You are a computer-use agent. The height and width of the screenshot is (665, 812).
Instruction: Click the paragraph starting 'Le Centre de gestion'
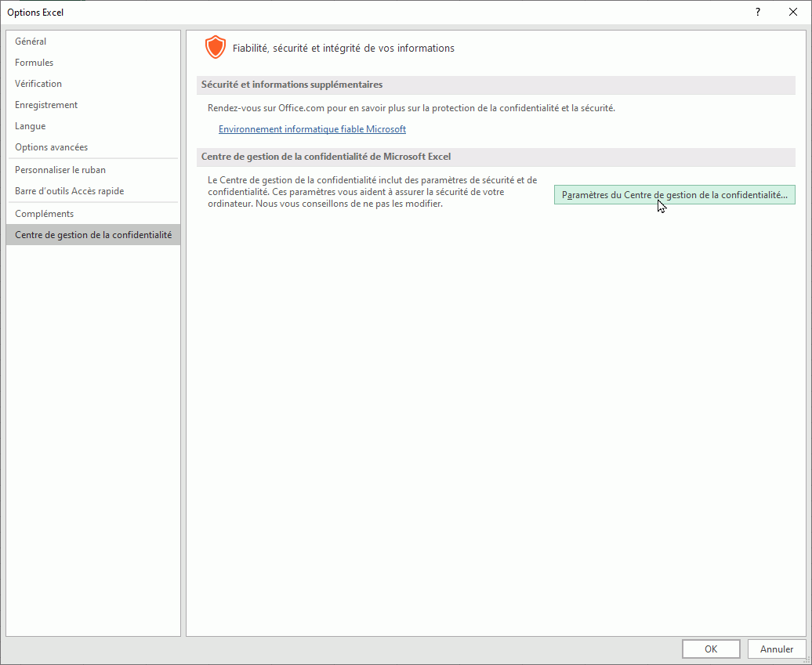point(372,192)
